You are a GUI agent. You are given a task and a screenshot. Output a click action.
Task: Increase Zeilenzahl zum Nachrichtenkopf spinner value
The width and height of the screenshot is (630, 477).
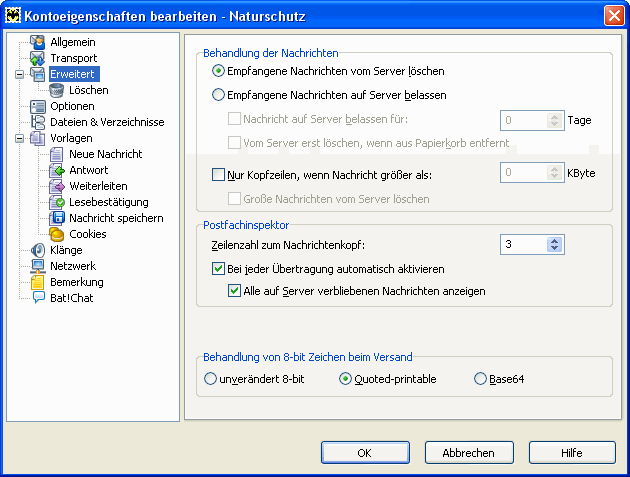(x=555, y=240)
